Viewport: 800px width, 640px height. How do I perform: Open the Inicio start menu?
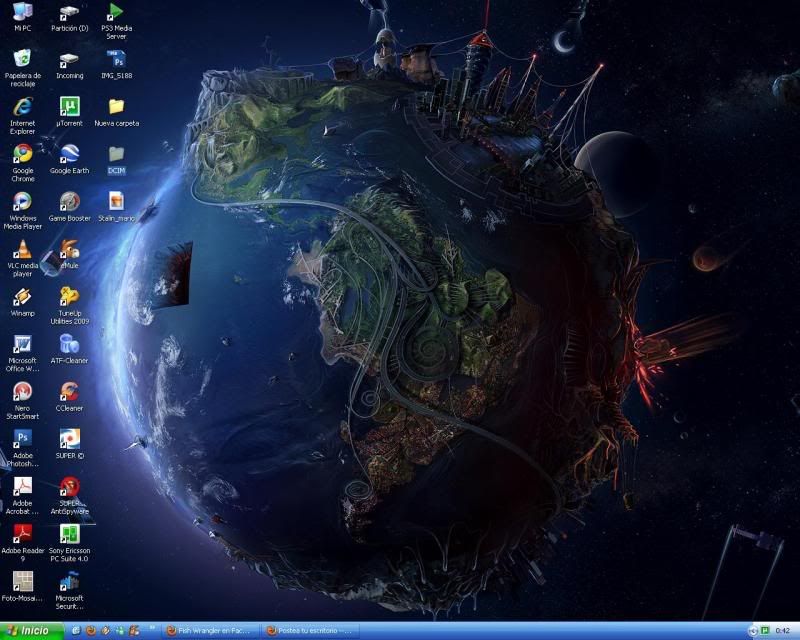point(30,631)
